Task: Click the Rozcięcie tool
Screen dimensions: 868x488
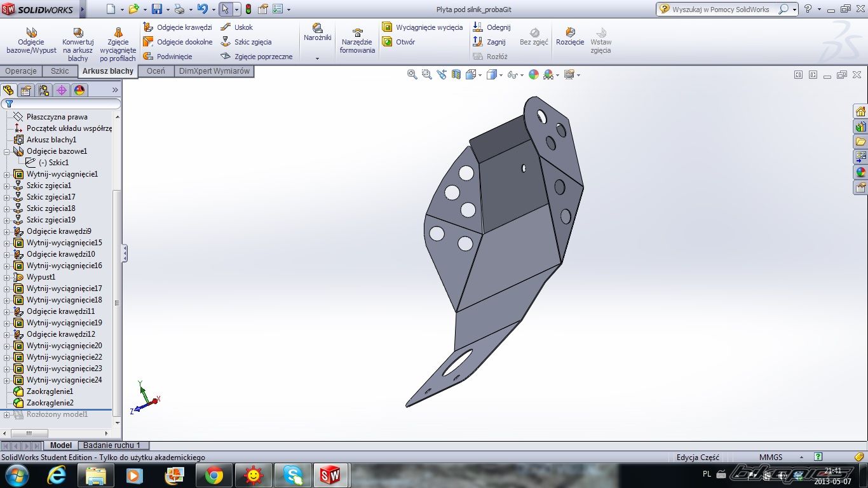Action: point(570,36)
